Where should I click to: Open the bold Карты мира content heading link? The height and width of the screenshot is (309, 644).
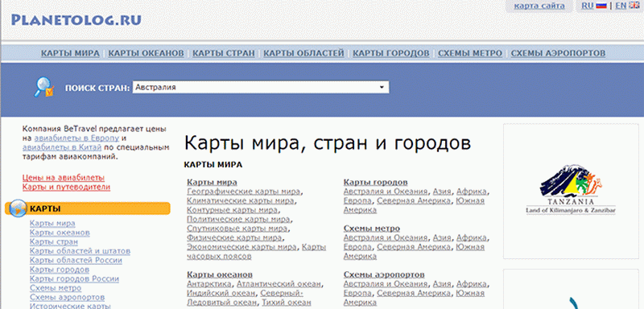[212, 182]
